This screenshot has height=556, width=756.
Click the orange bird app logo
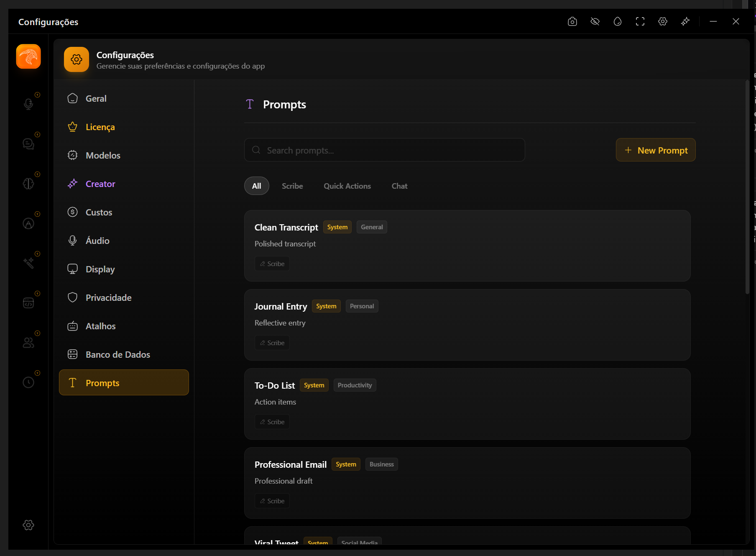(x=28, y=56)
